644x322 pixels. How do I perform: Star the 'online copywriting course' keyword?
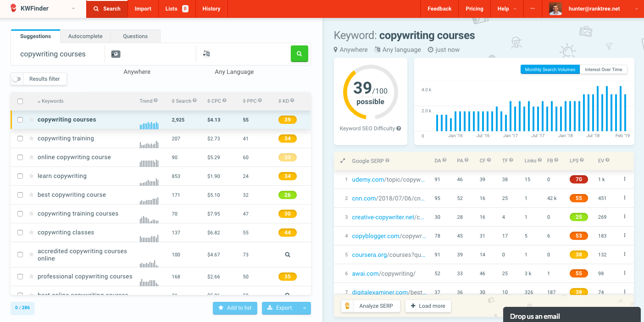point(32,157)
